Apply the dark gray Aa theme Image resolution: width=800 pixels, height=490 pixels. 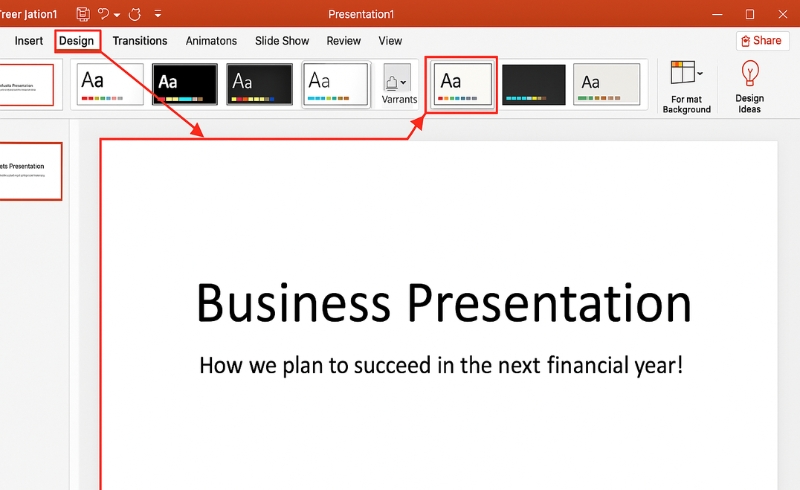(x=260, y=84)
